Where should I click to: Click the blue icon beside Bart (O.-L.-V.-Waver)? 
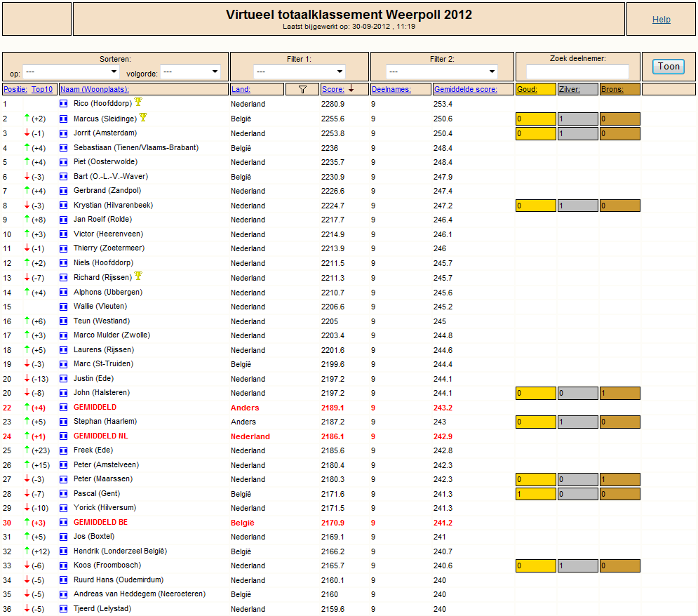(x=64, y=177)
